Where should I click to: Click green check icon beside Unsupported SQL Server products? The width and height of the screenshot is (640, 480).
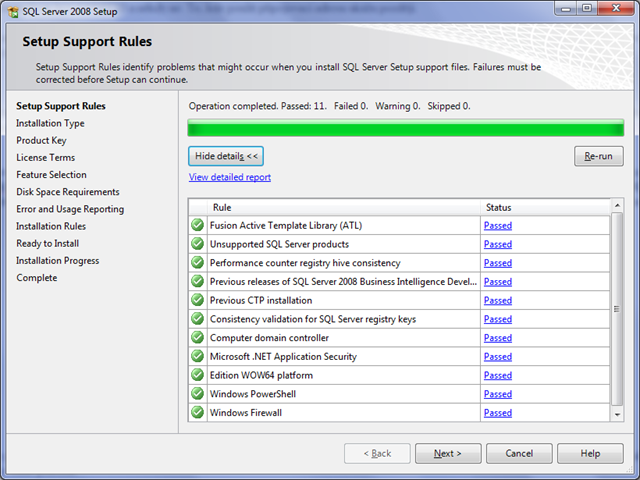(197, 244)
